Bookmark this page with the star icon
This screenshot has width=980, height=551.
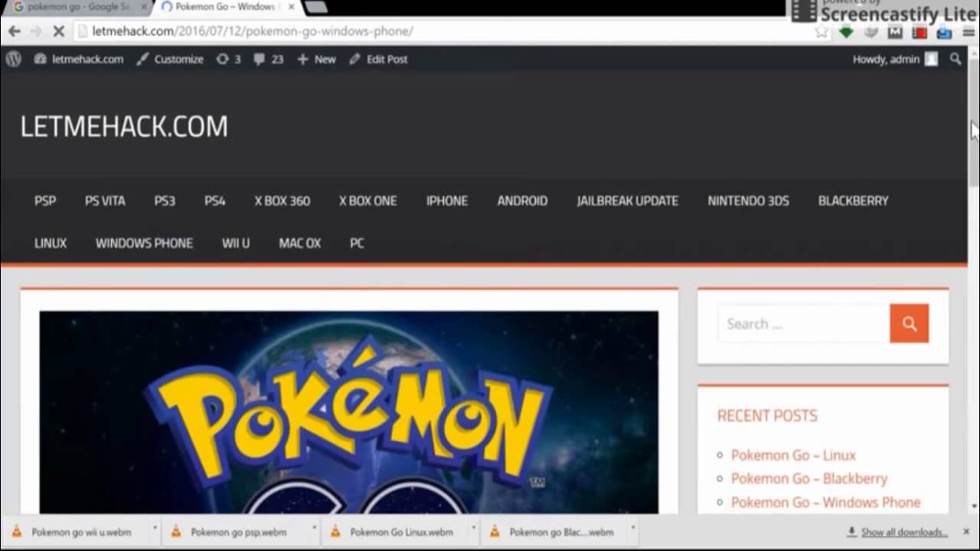pyautogui.click(x=822, y=32)
